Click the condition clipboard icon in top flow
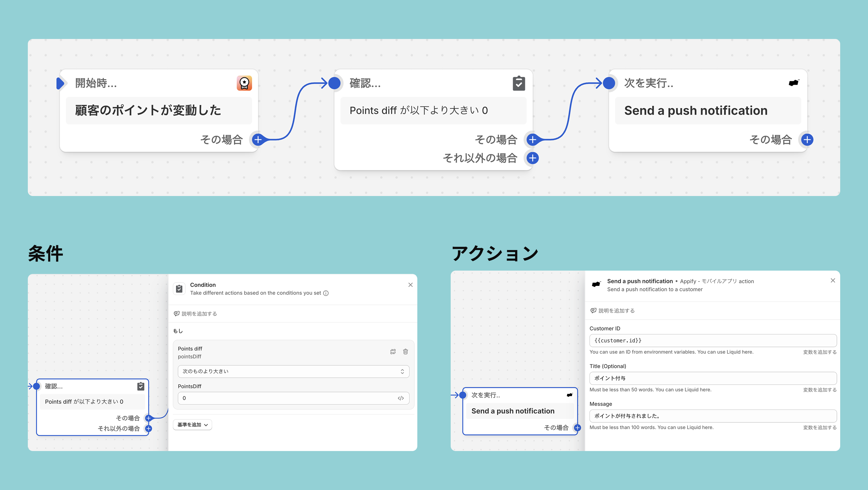The width and height of the screenshot is (868, 490). (x=519, y=83)
